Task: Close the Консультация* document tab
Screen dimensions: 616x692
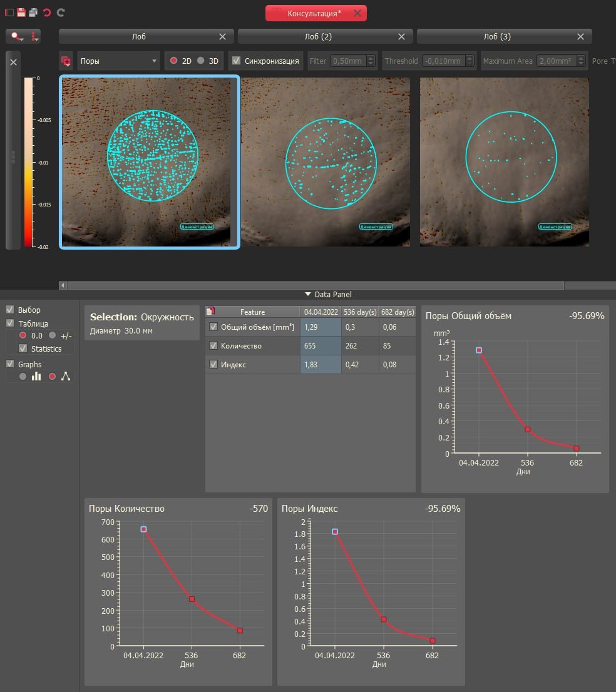Action: pos(357,13)
